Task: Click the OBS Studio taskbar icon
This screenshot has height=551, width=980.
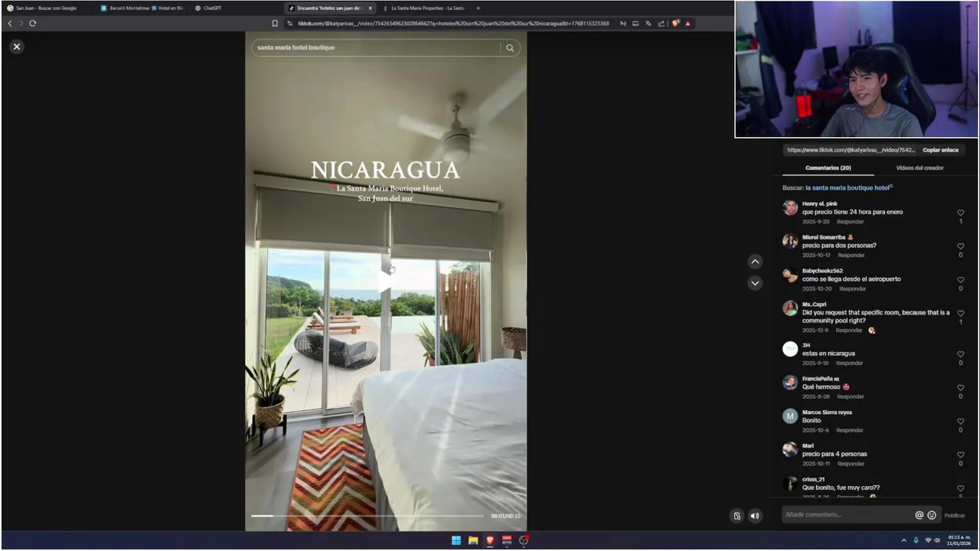Action: tap(524, 540)
